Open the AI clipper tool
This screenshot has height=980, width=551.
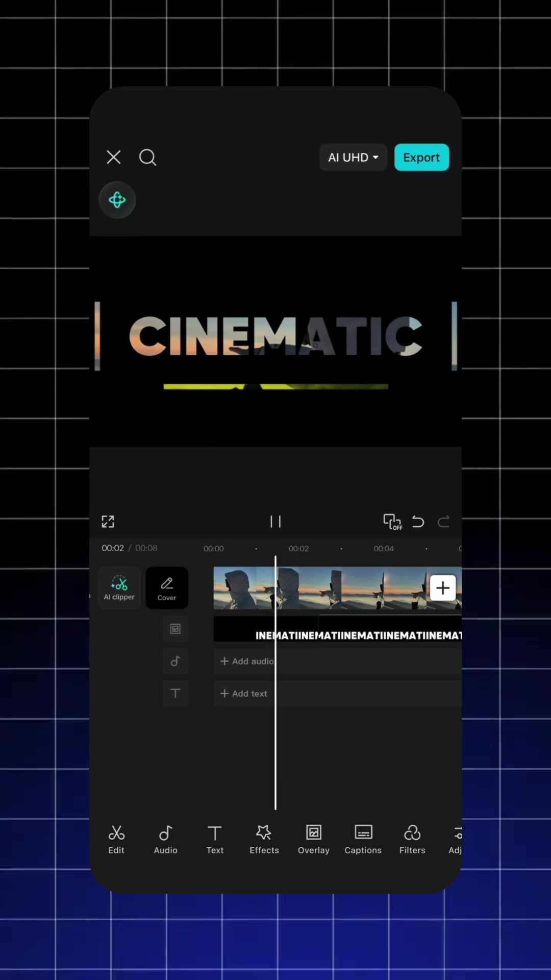(119, 587)
